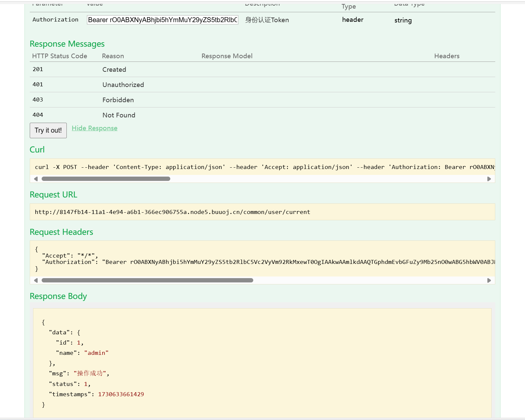Click the Curl box horizontal scrollbar thumb
This screenshot has width=525, height=420.
point(106,179)
